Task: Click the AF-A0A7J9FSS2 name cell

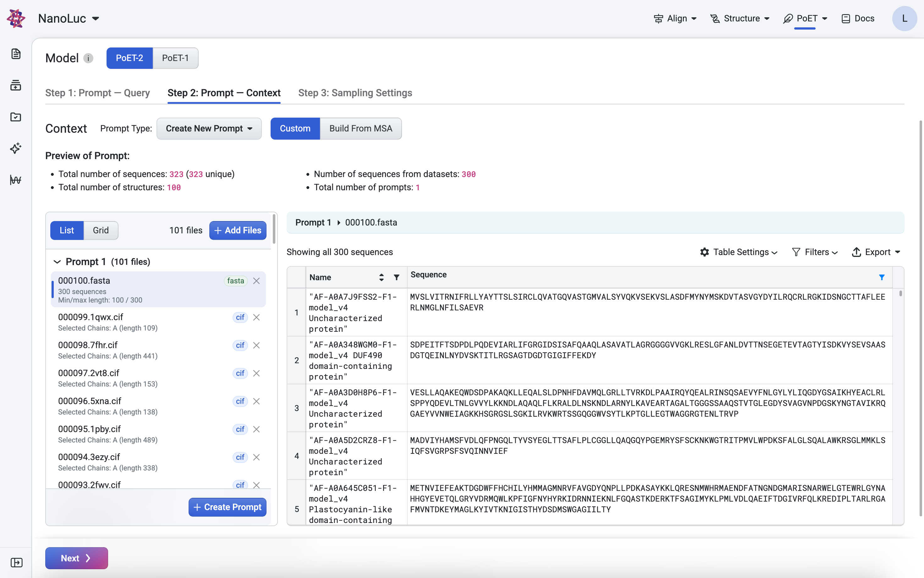Action: pos(356,313)
